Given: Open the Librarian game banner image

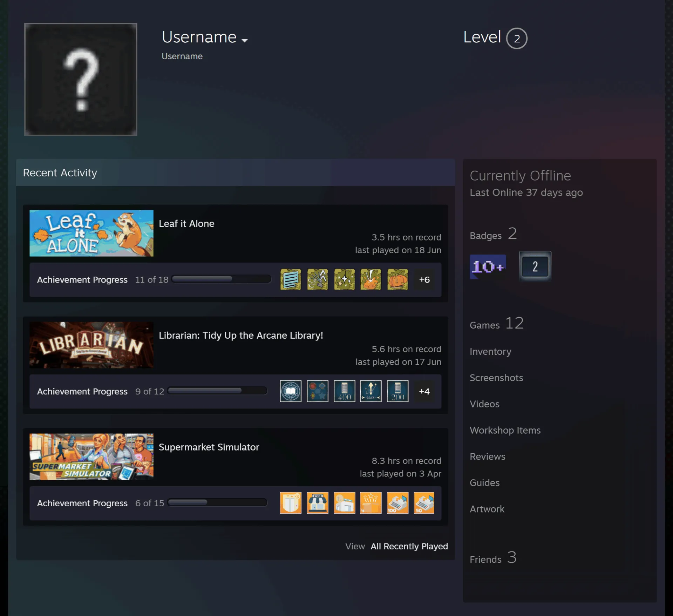Looking at the screenshot, I should pos(91,345).
